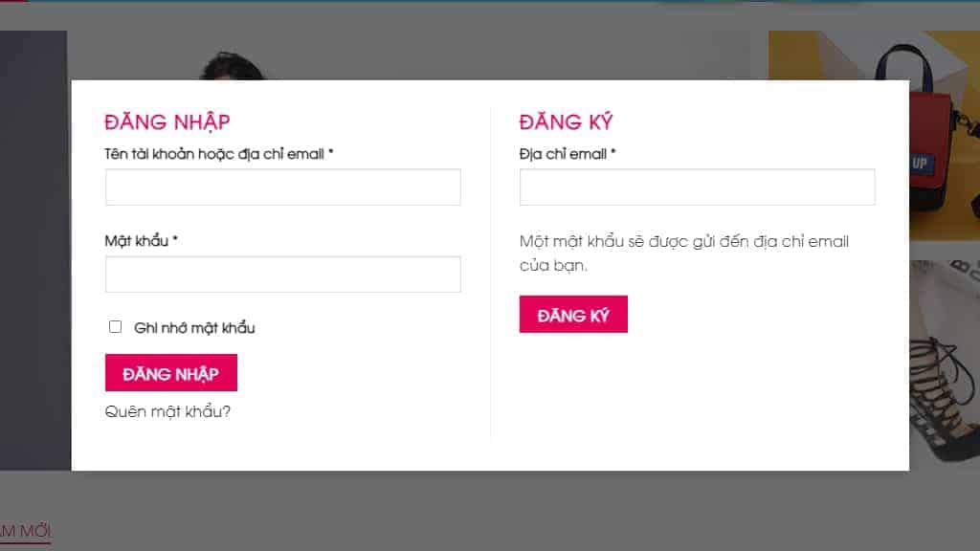Click the ĐĂNG KÝ section heading
The width and height of the screenshot is (980, 551).
[566, 121]
